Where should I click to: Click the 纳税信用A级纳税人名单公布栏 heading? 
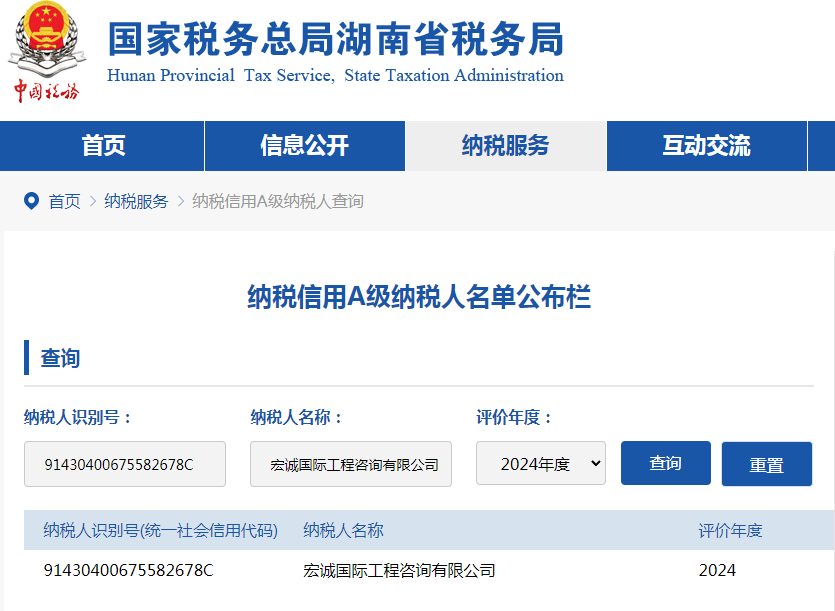point(419,297)
